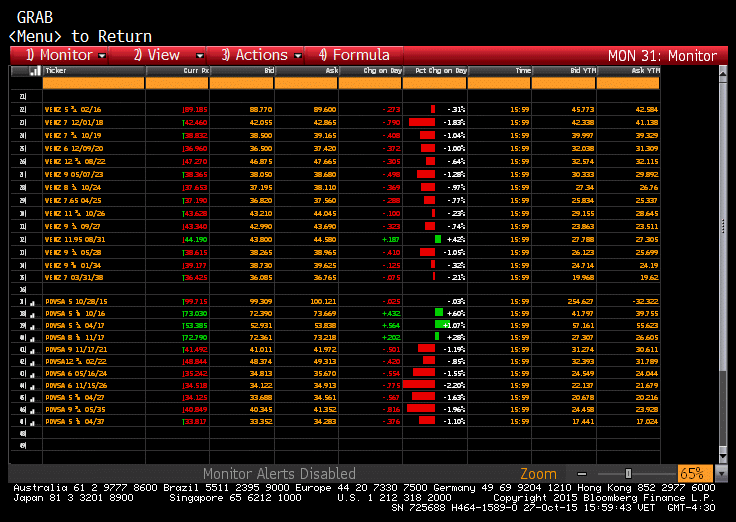The width and height of the screenshot is (736, 522).
Task: Click the orange filter field under Time
Action: (x=499, y=83)
